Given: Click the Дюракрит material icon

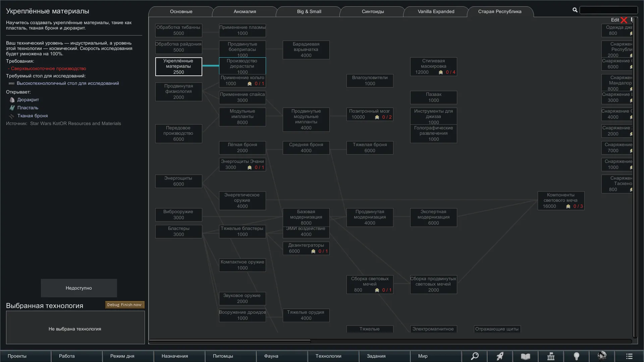Looking at the screenshot, I should click(x=12, y=100).
